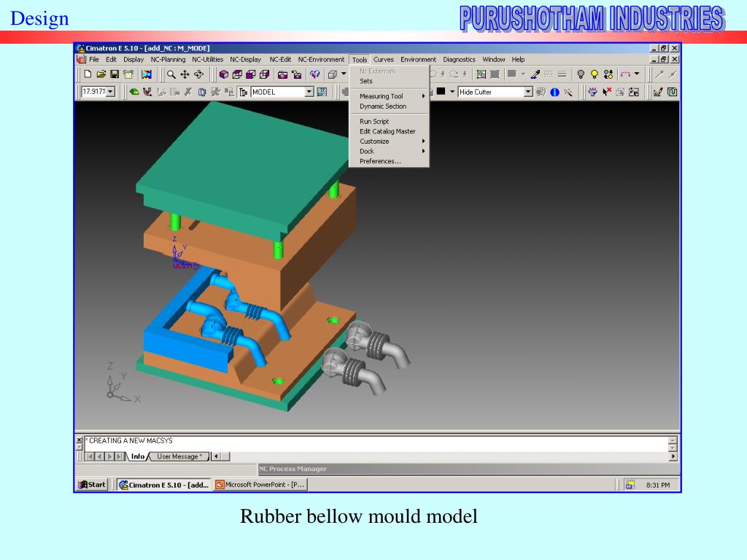747x560 pixels.
Task: Switch to solid shaded cube display
Action: pyautogui.click(x=223, y=74)
